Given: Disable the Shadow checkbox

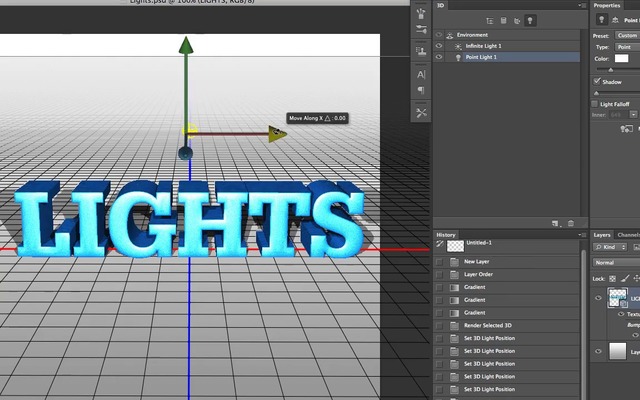Looking at the screenshot, I should (x=597, y=82).
